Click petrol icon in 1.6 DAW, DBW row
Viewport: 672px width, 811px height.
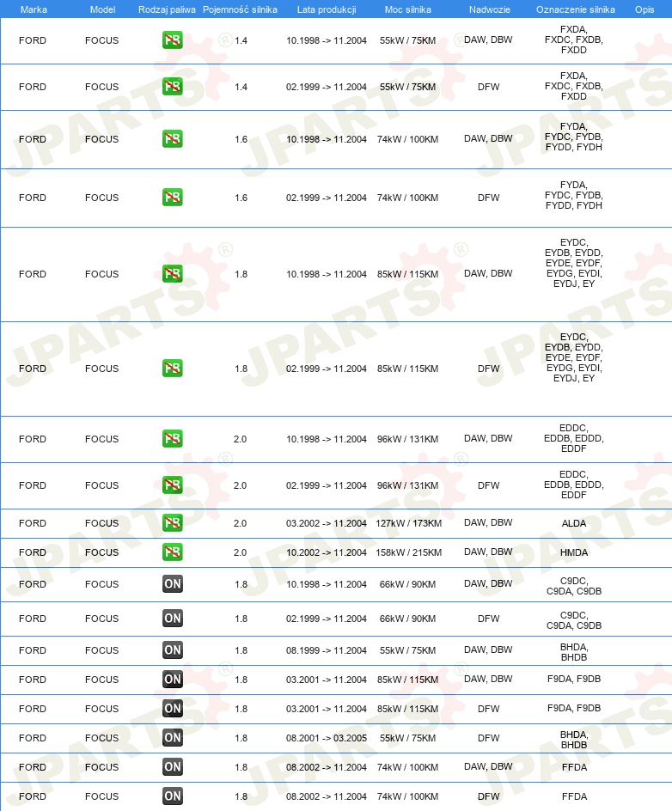pos(172,139)
